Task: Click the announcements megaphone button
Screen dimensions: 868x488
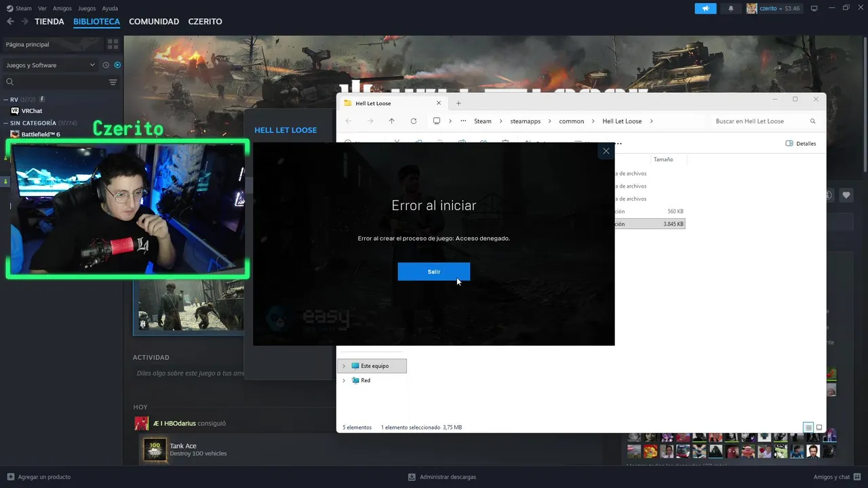Action: (705, 8)
